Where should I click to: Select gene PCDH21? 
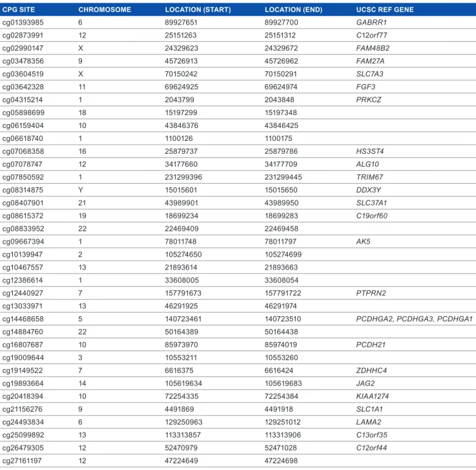[371, 344]
